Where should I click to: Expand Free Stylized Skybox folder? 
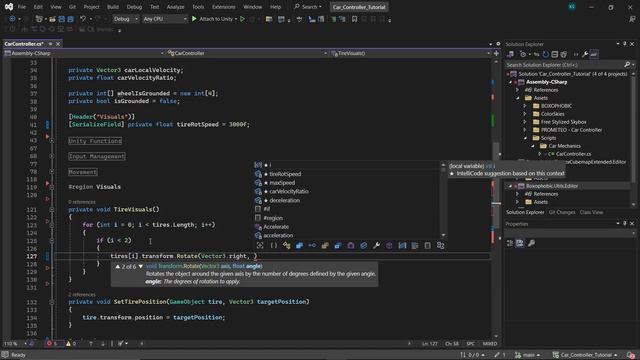click(525, 122)
